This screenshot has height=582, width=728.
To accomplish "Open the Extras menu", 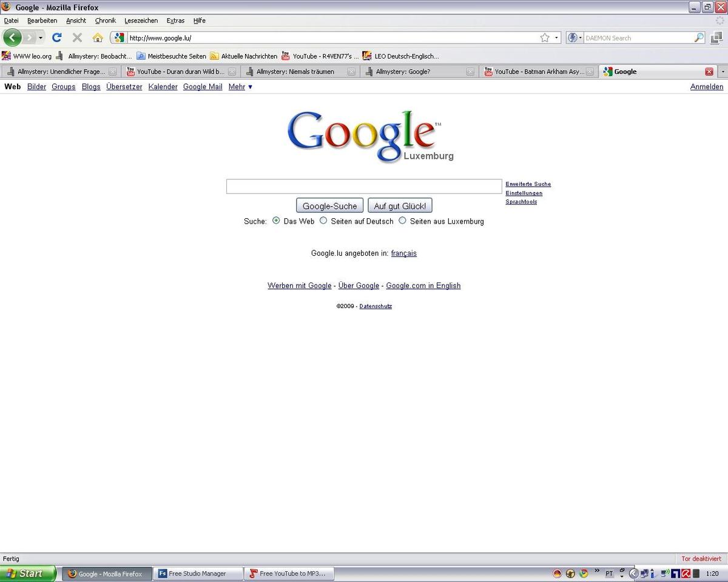I will pos(175,21).
